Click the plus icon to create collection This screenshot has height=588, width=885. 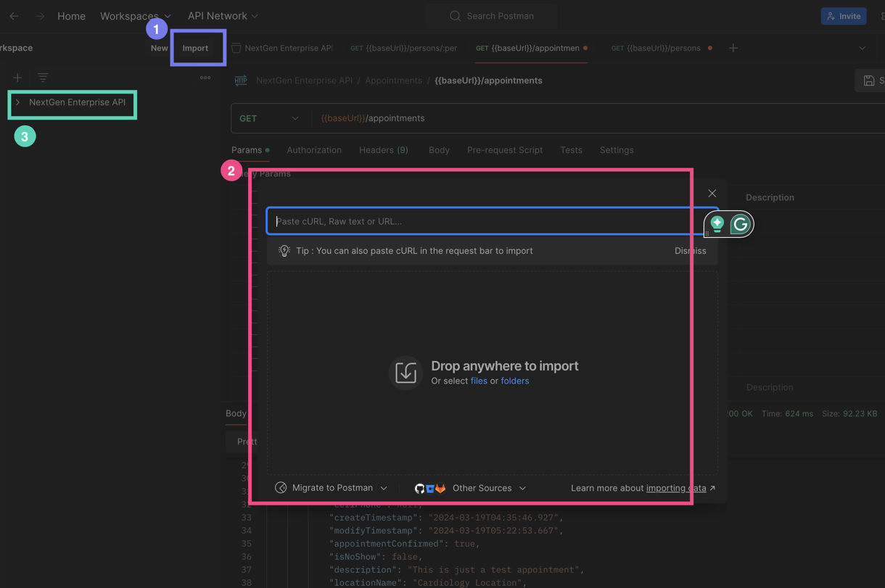(x=17, y=78)
